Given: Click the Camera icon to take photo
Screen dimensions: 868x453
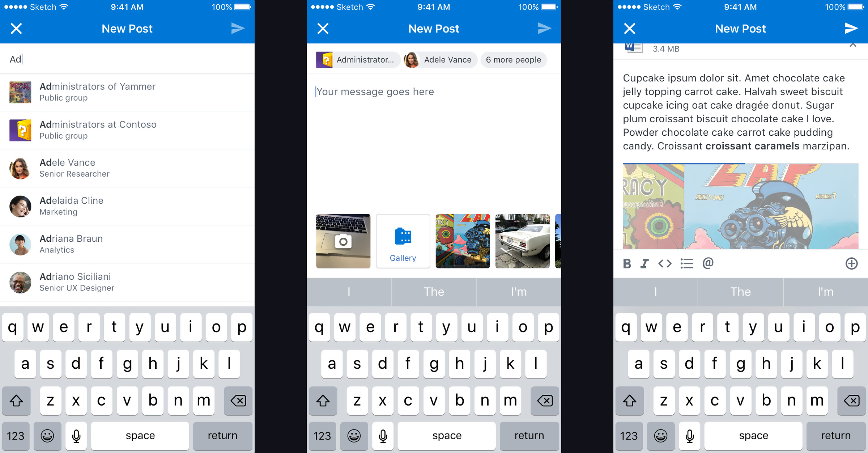Looking at the screenshot, I should (343, 240).
